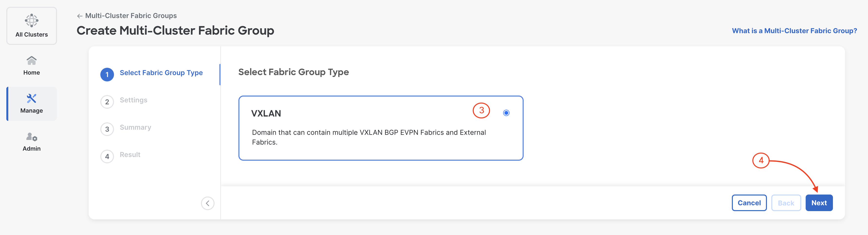Click 'Select Fabric Group Type' section heading
Screen dimensions: 868x235
pos(293,72)
